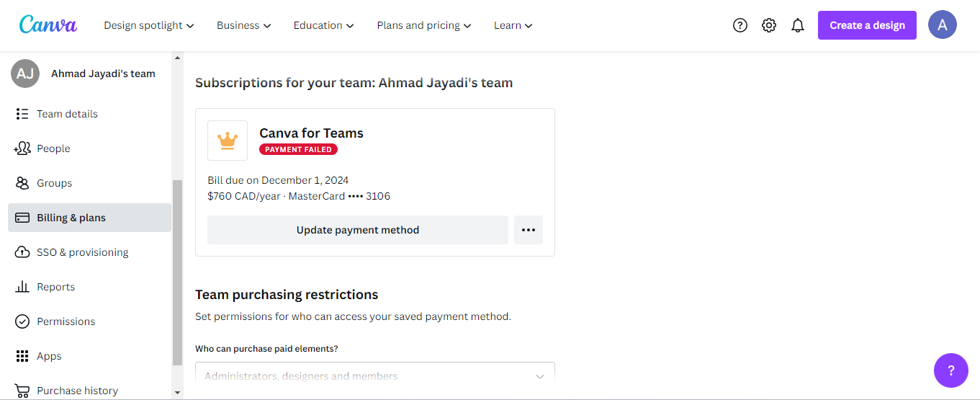The height and width of the screenshot is (400, 980).
Task: Open the help question mark icon in header
Action: tap(740, 25)
